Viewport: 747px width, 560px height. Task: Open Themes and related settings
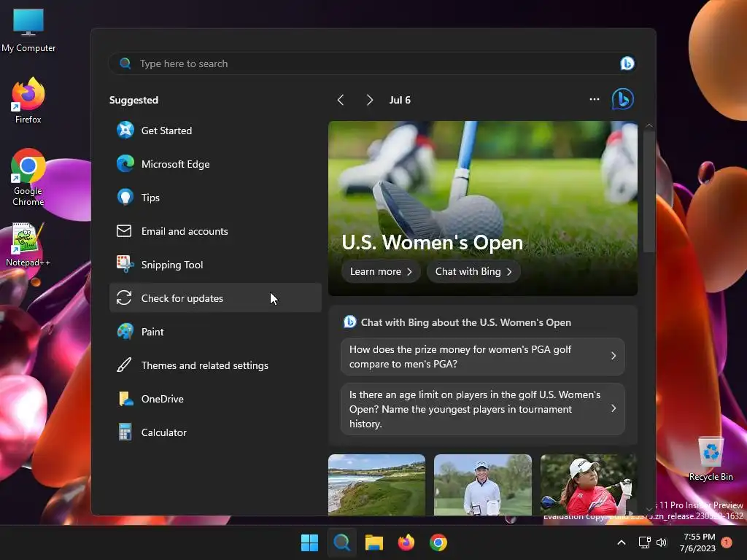click(215, 365)
